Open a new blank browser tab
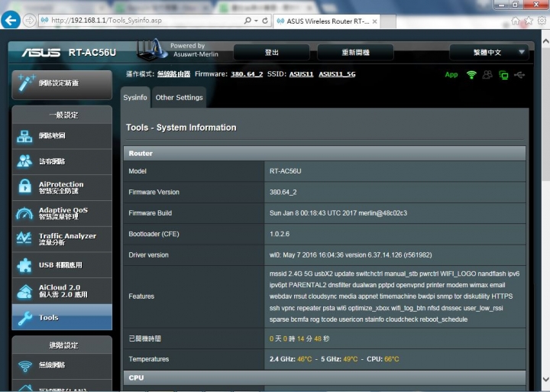The width and height of the screenshot is (550, 392). pyautogui.click(x=388, y=21)
